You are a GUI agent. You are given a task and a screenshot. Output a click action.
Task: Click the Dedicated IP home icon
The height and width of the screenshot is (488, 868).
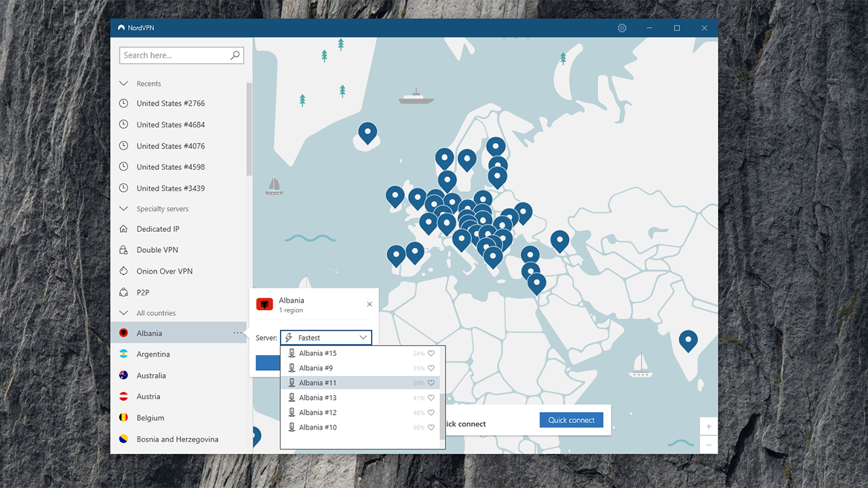pyautogui.click(x=123, y=229)
